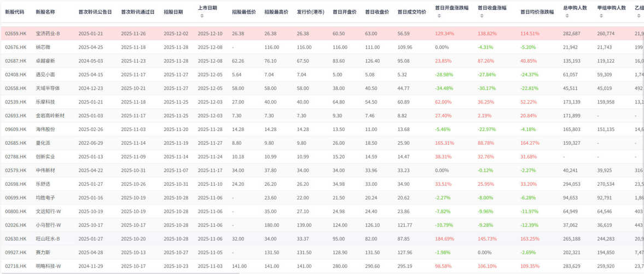Click 旺山旺水-B closing change 145.73%

488,238
